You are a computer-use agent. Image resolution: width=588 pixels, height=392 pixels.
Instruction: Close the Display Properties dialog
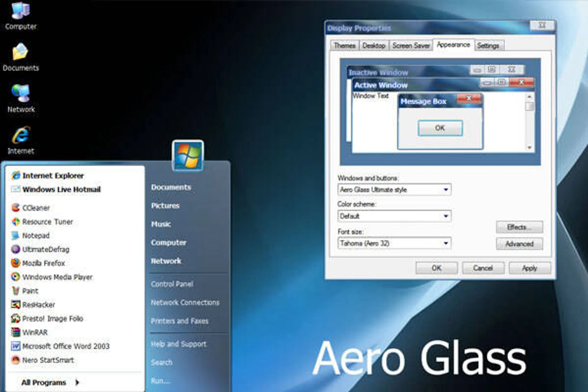542,25
